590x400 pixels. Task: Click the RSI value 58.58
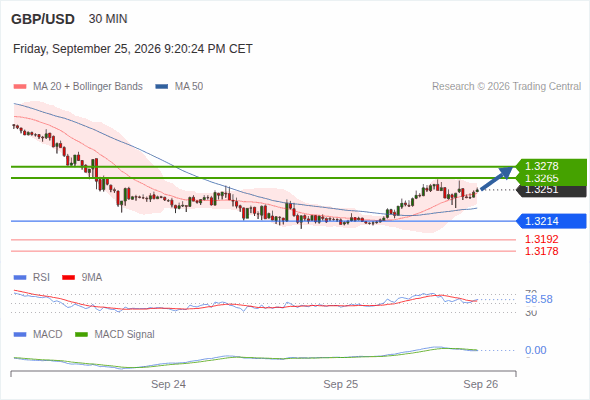(x=539, y=300)
